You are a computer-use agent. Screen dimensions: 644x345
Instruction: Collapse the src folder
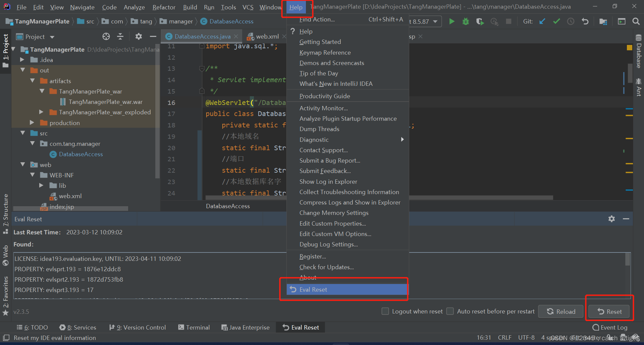point(22,133)
